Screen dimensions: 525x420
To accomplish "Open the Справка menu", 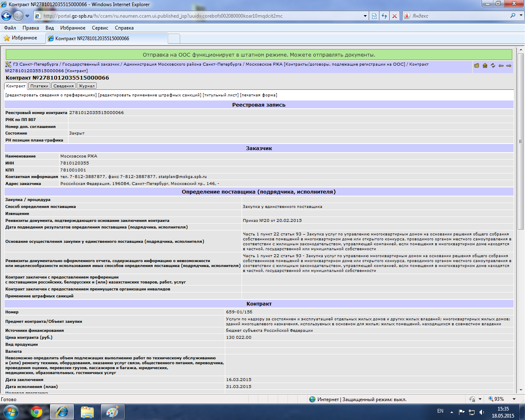I will pos(124,28).
